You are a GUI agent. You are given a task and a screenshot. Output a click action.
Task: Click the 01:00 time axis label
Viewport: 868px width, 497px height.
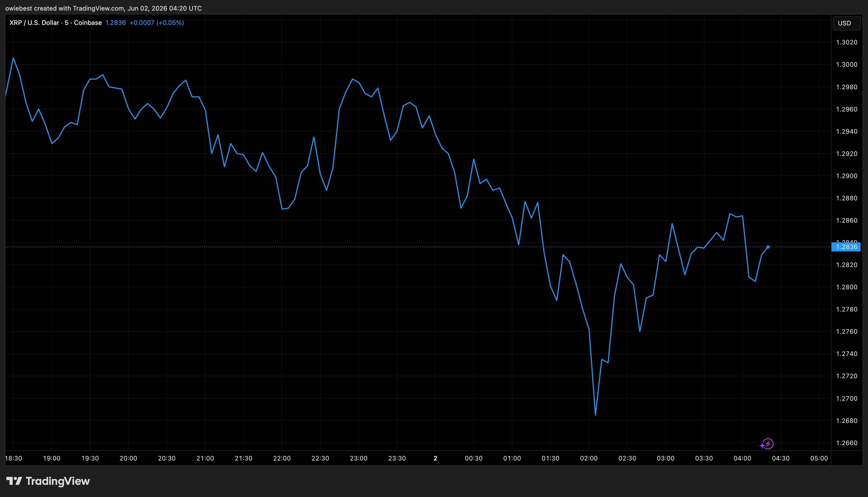click(512, 458)
